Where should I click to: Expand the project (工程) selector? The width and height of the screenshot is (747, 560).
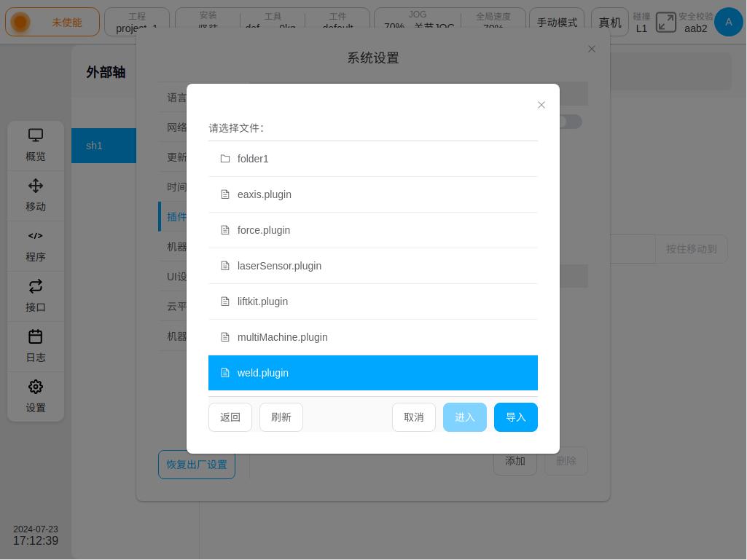(x=137, y=23)
